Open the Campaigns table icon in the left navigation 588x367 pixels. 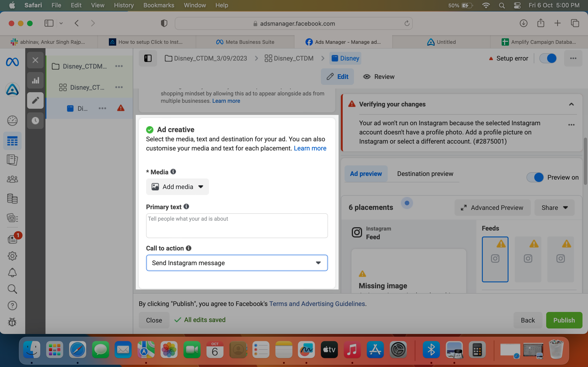(12, 141)
